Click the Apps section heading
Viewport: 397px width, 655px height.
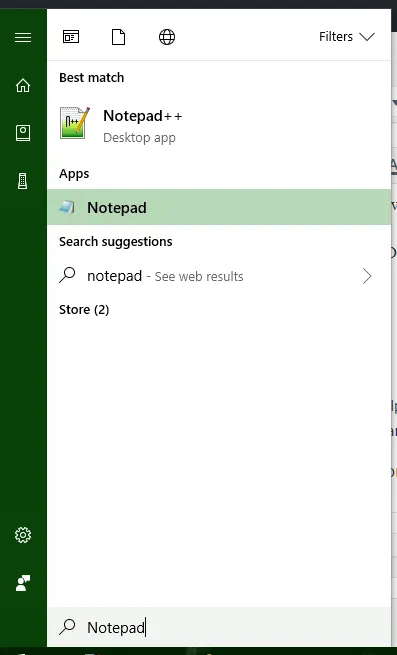[74, 174]
